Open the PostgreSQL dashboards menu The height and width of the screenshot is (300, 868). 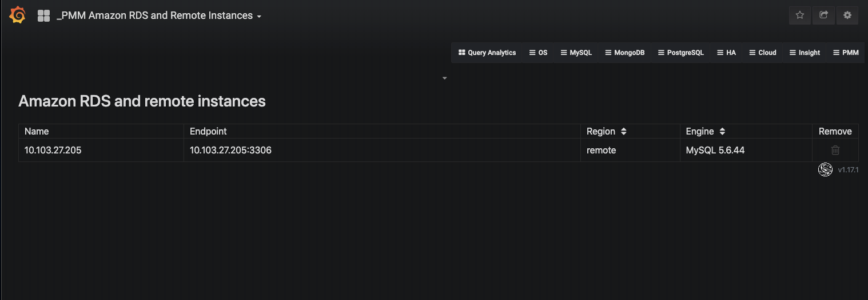pos(680,53)
